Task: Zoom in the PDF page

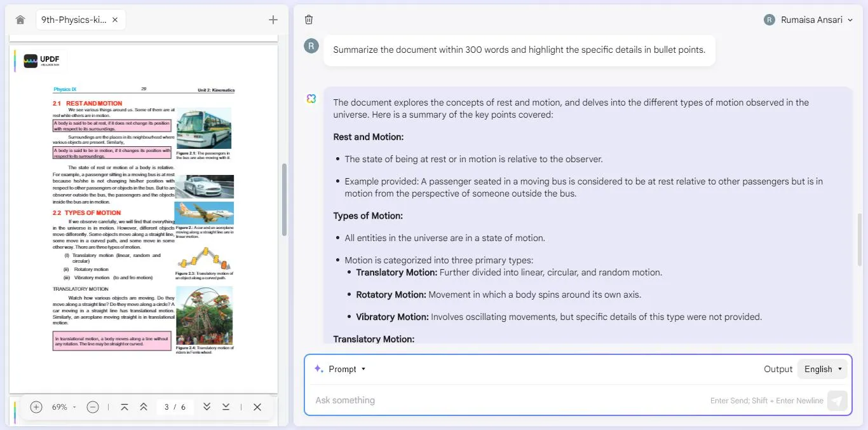Action: [x=36, y=407]
